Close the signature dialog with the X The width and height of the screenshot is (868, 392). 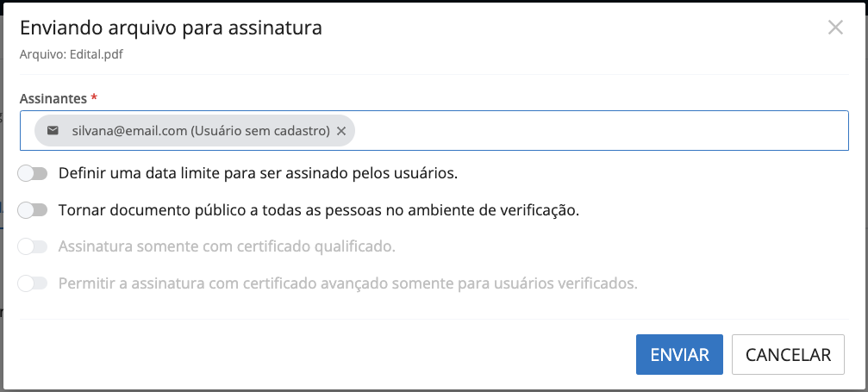coord(834,28)
